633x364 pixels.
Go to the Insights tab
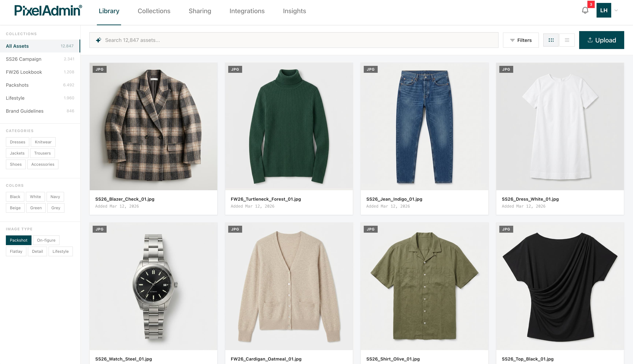click(294, 11)
